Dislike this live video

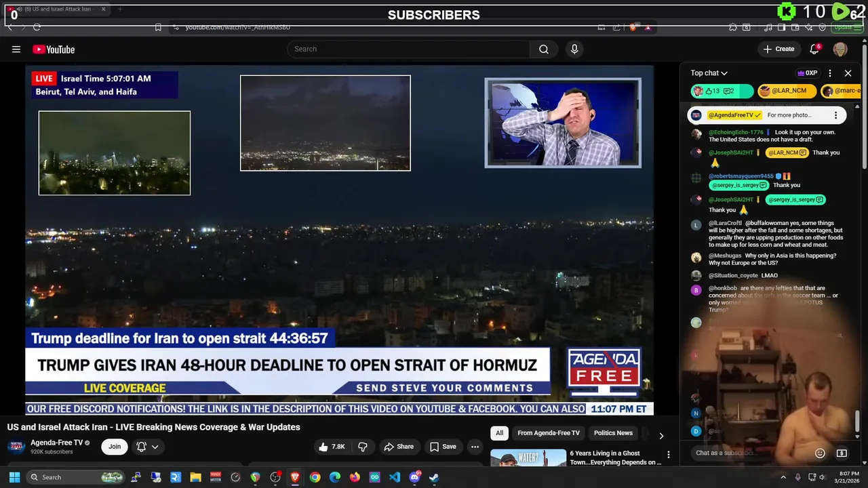point(363,447)
